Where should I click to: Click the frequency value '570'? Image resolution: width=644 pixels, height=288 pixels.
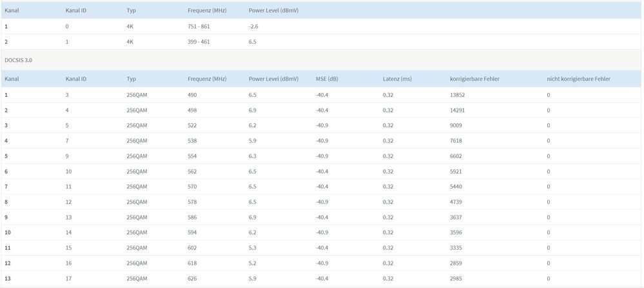[x=192, y=187]
